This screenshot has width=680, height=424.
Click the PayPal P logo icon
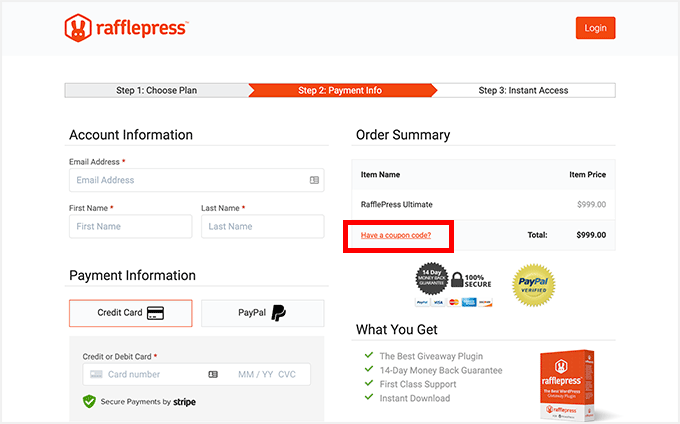tap(278, 313)
